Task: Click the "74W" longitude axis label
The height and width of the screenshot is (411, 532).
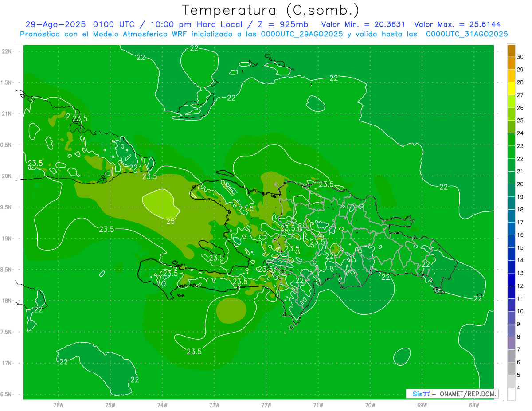Action: (162, 405)
